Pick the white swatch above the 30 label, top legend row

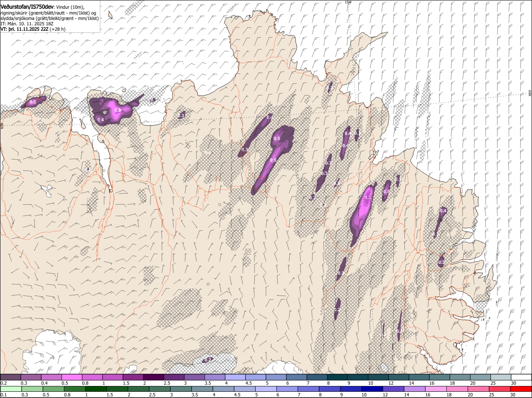pyautogui.click(x=522, y=377)
